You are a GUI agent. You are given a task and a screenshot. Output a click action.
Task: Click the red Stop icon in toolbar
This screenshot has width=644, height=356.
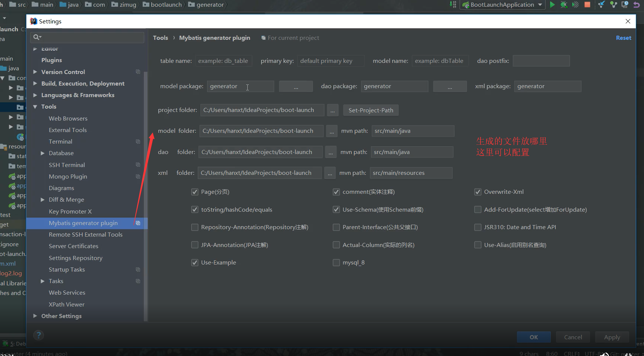[587, 5]
